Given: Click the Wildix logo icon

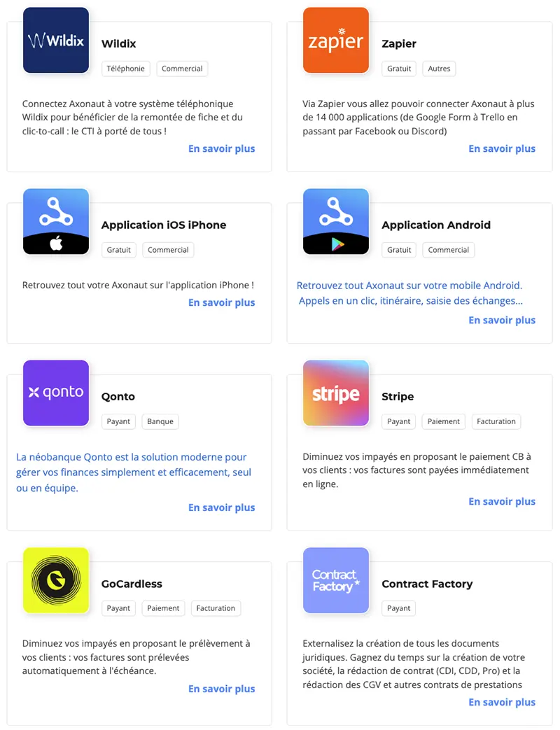Looking at the screenshot, I should [x=56, y=40].
